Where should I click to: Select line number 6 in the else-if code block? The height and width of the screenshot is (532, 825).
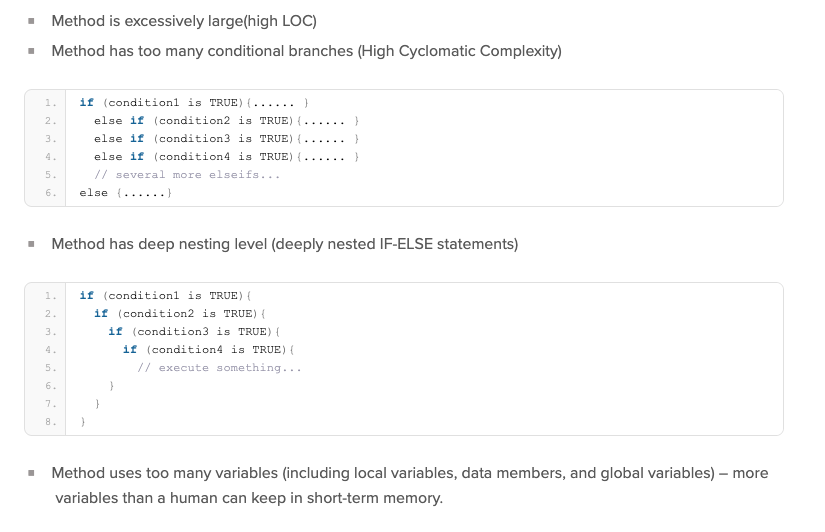(49, 193)
